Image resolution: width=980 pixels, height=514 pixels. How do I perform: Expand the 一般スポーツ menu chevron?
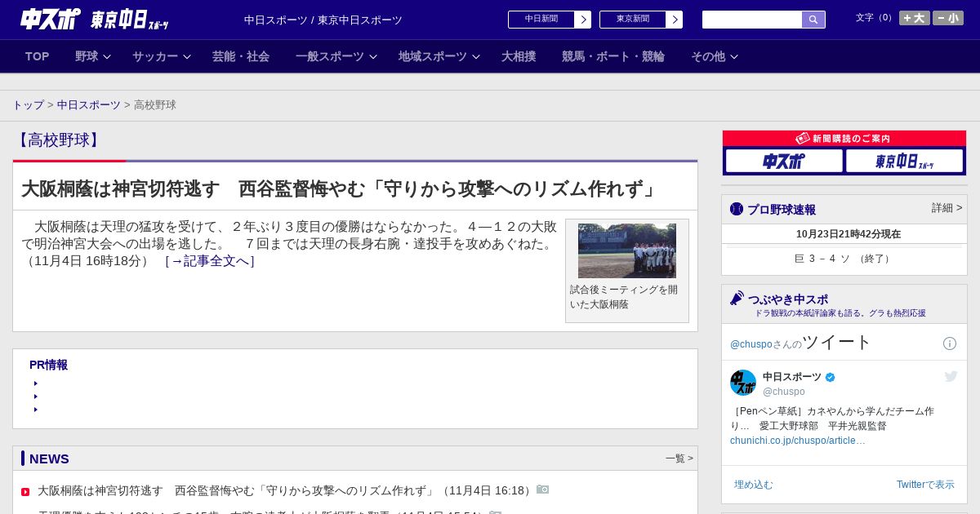point(373,57)
